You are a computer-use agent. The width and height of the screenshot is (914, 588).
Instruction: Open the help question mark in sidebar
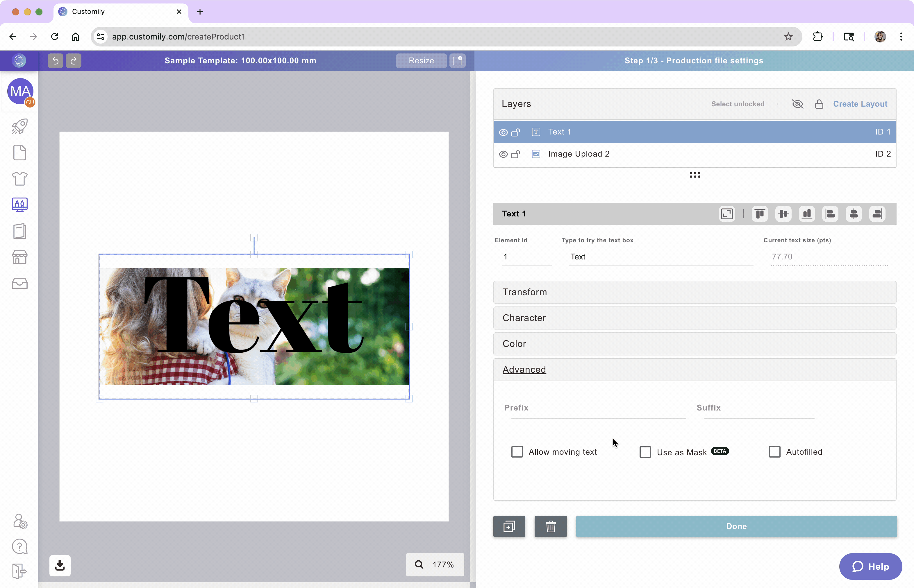[x=19, y=546]
